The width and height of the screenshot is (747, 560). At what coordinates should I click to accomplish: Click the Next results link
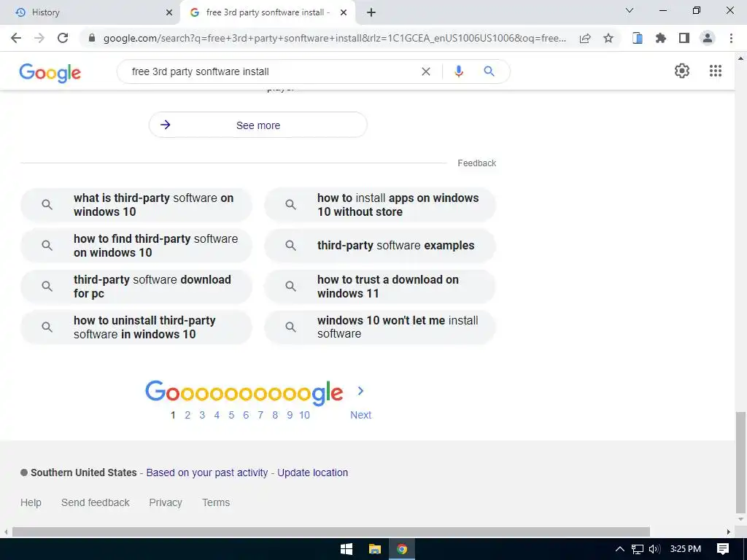point(360,415)
